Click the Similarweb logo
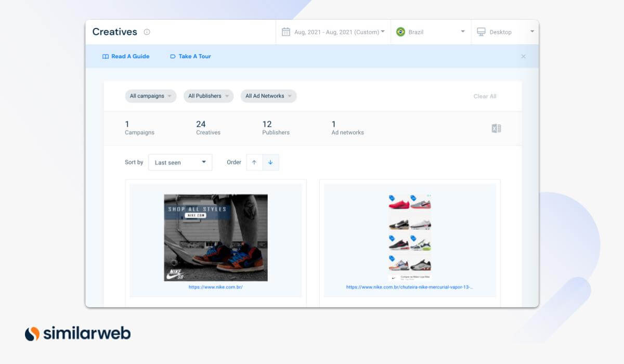Screen dimensions: 624x364 pyautogui.click(x=76, y=333)
